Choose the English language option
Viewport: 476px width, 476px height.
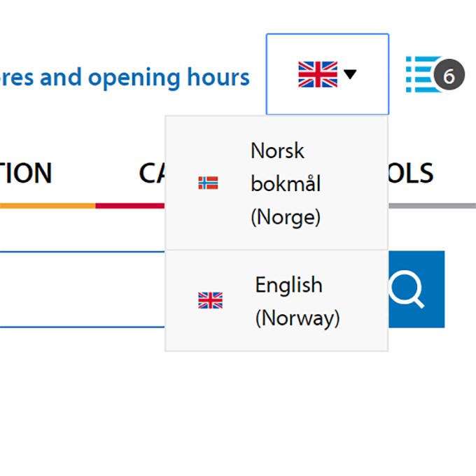tap(288, 286)
